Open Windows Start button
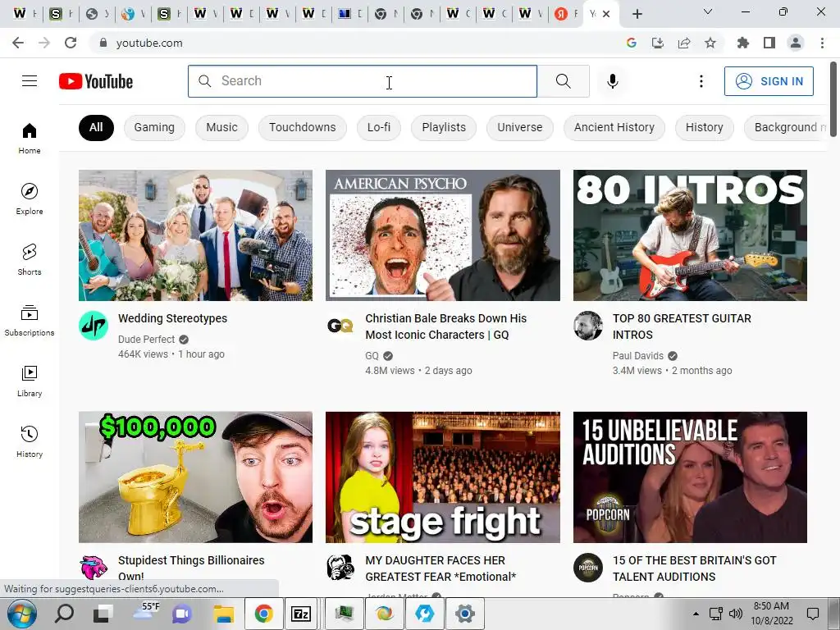The height and width of the screenshot is (630, 840). tap(21, 614)
